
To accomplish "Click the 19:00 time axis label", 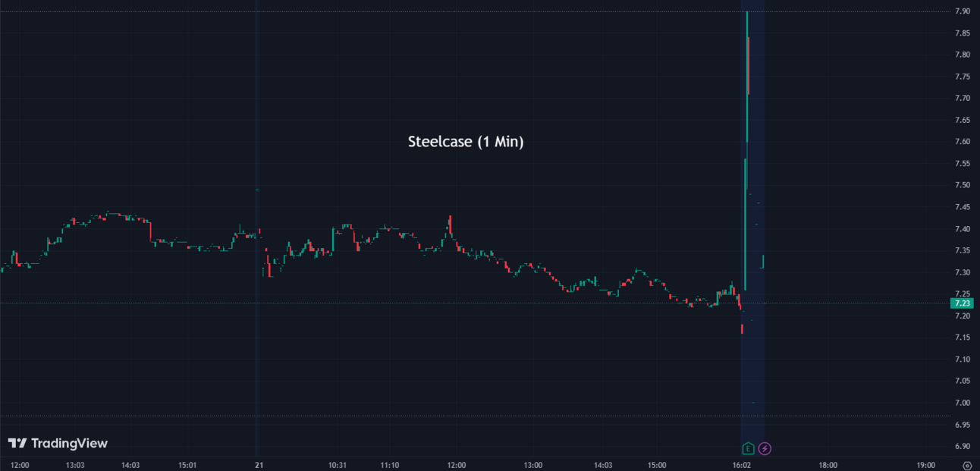I will [x=925, y=465].
